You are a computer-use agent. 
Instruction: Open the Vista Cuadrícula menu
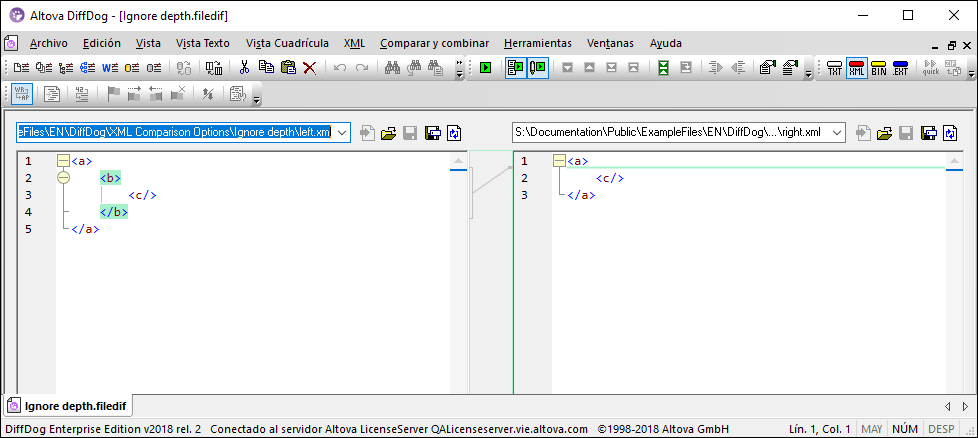[287, 43]
